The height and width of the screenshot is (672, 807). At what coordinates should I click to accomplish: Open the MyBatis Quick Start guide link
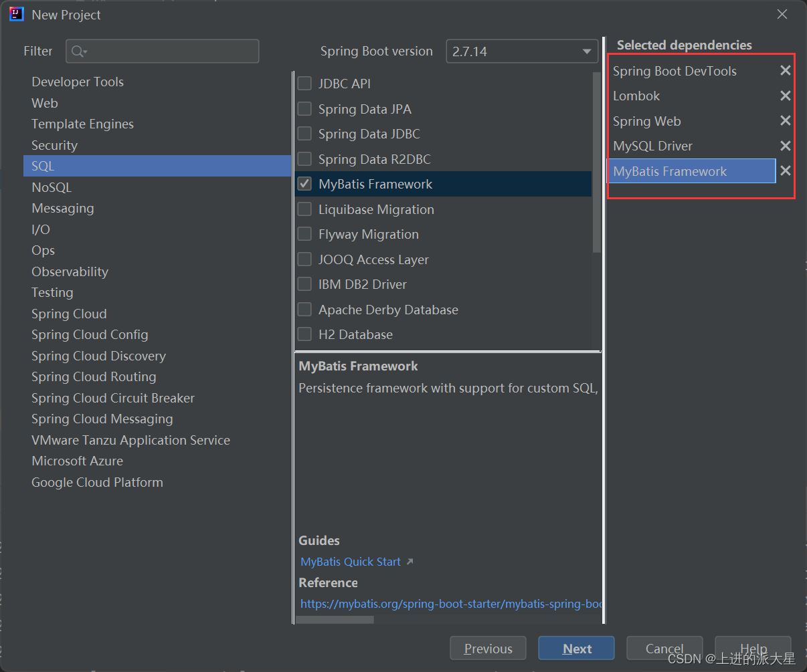click(351, 562)
